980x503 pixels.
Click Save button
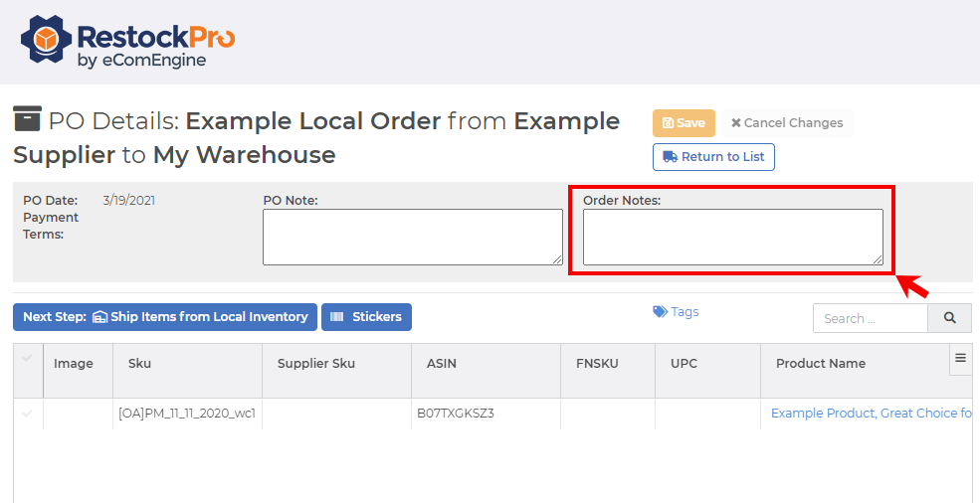pyautogui.click(x=684, y=123)
